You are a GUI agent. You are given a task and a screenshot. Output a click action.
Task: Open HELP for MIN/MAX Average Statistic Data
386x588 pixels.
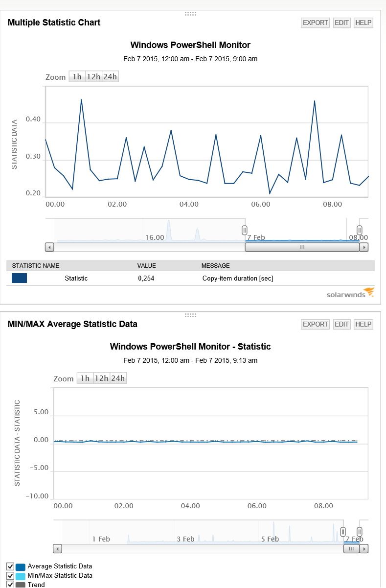coord(363,324)
